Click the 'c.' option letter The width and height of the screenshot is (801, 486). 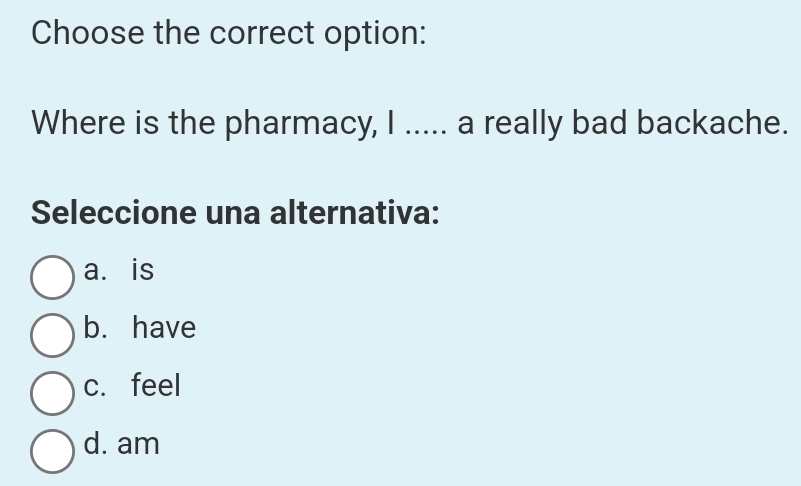pyautogui.click(x=97, y=385)
